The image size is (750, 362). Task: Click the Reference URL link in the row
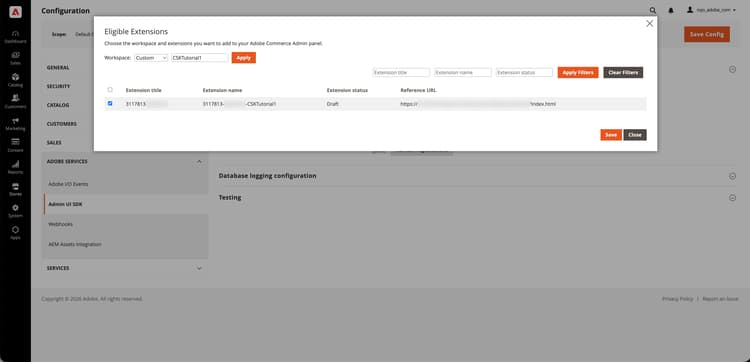pos(478,104)
